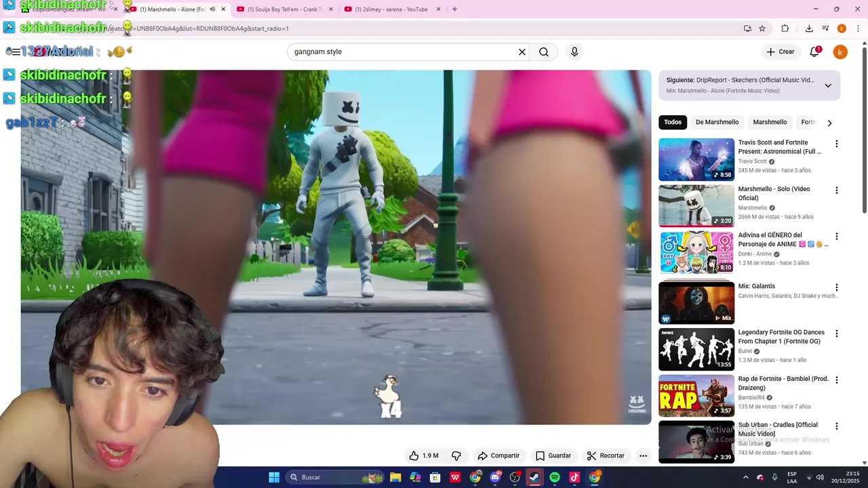The width and height of the screenshot is (868, 488).
Task: Click the Recortar clip button
Action: coord(606,455)
